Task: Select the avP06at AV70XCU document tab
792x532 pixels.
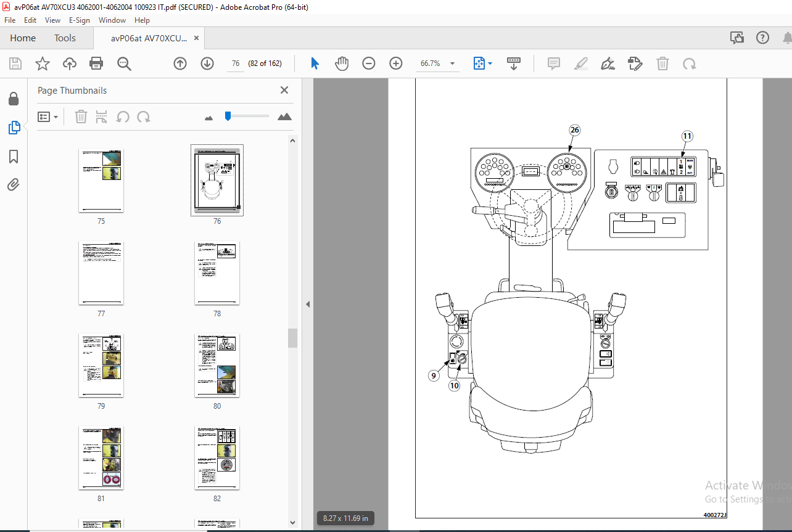Action: pyautogui.click(x=149, y=38)
